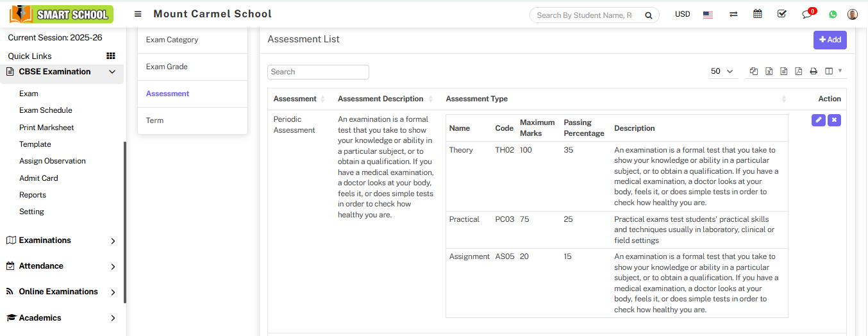Click the copy table icon
This screenshot has width=868, height=336.
point(754,71)
